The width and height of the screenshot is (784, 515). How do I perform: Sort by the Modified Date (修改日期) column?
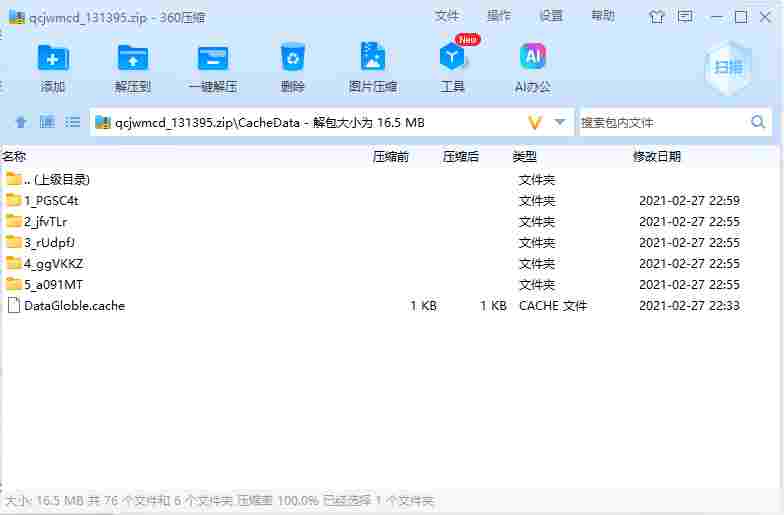pos(656,156)
